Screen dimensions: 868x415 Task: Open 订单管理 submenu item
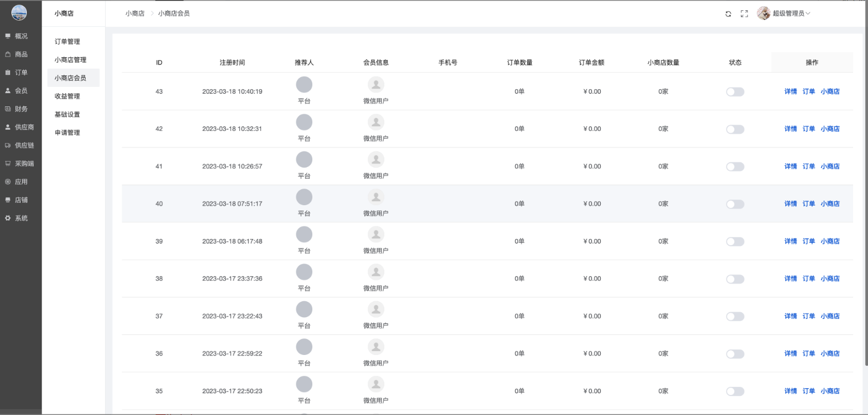(67, 42)
